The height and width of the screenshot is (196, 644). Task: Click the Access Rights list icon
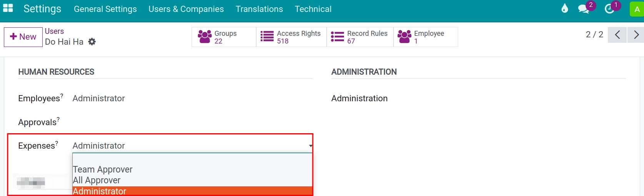(x=267, y=37)
